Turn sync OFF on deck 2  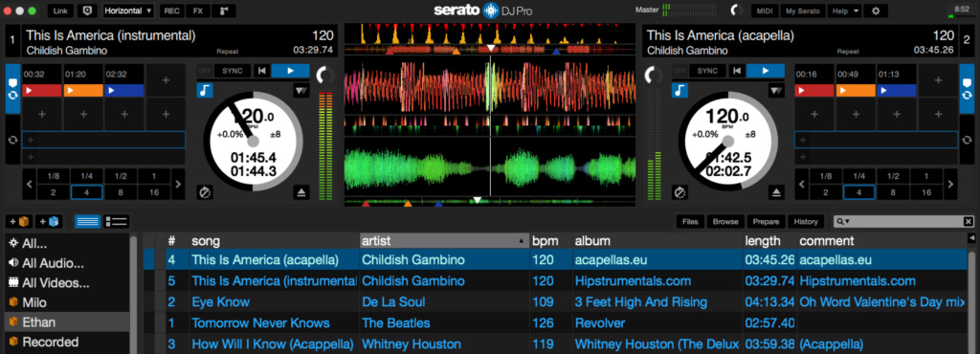(x=680, y=71)
